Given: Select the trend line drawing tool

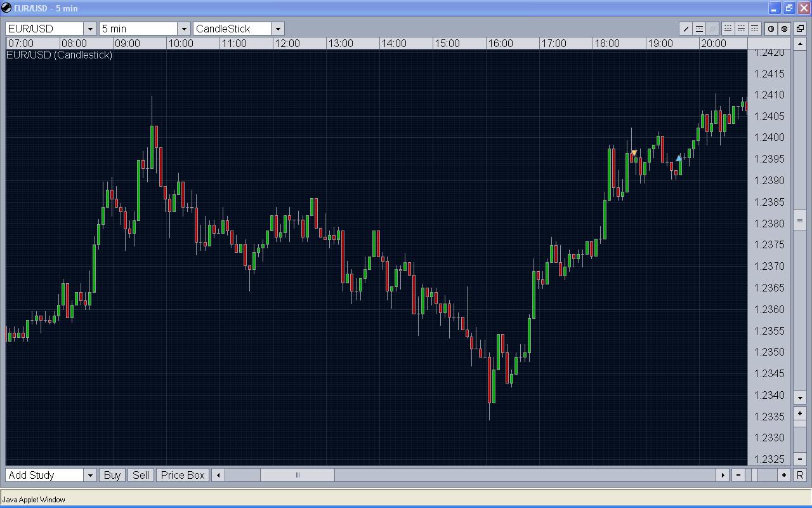Looking at the screenshot, I should (686, 29).
